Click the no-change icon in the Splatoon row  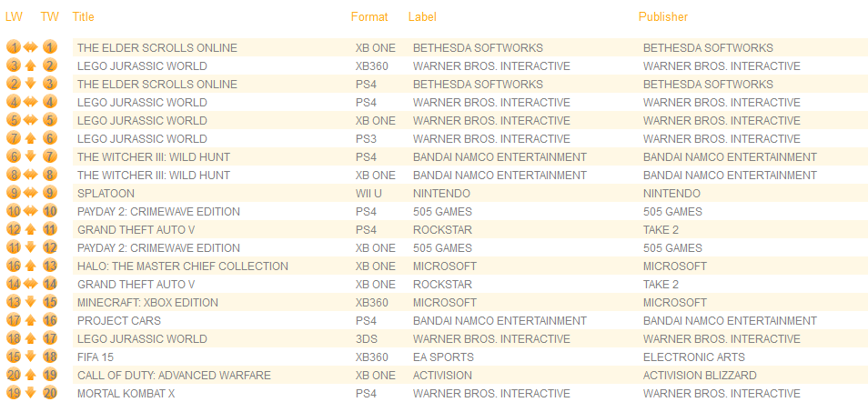pyautogui.click(x=31, y=193)
